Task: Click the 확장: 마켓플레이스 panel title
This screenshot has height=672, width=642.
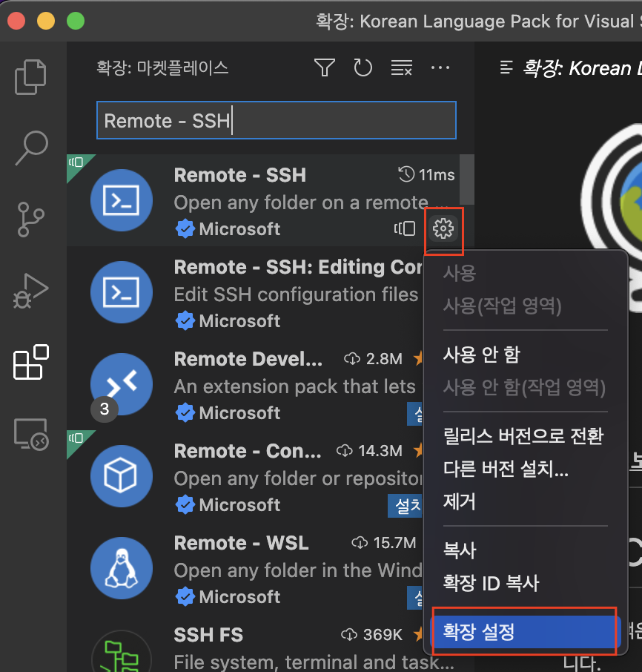Action: pos(162,67)
